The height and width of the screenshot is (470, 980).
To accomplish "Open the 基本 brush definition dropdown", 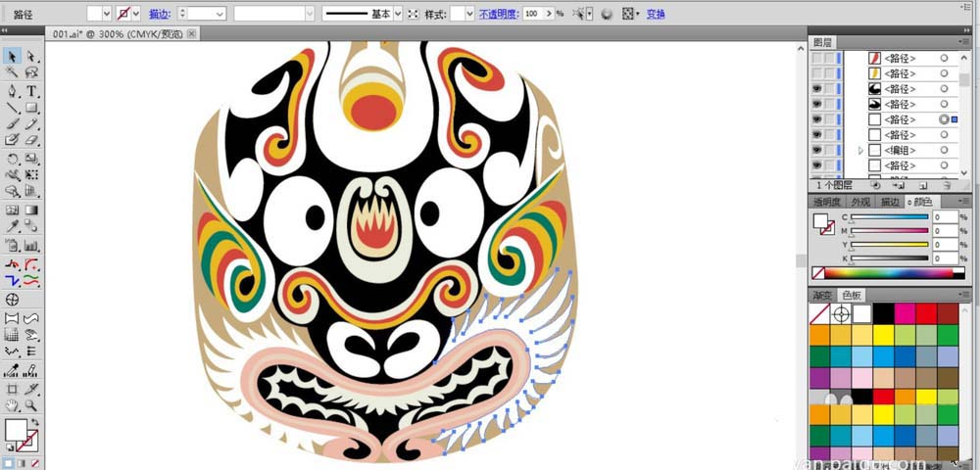I will tap(398, 14).
